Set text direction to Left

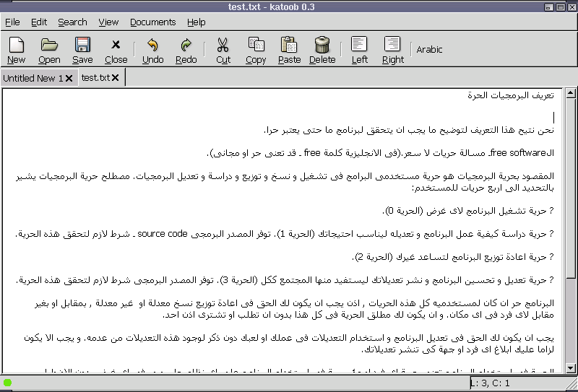click(359, 50)
